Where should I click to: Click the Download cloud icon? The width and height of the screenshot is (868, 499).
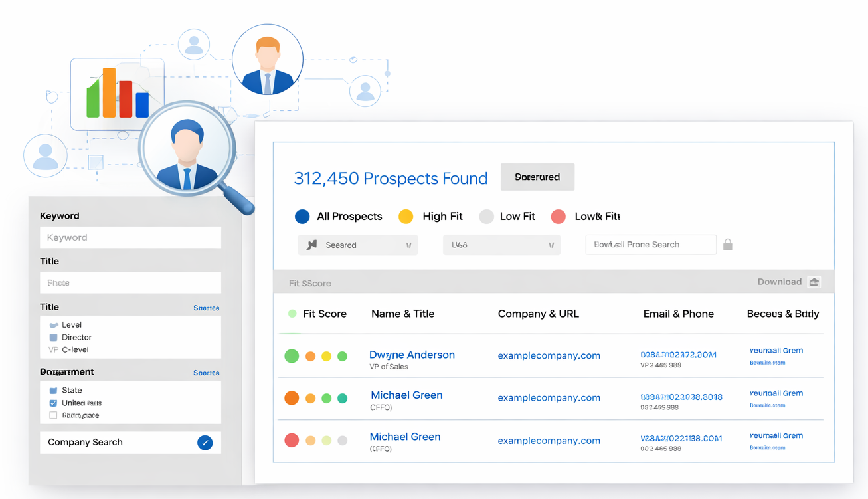(x=814, y=282)
